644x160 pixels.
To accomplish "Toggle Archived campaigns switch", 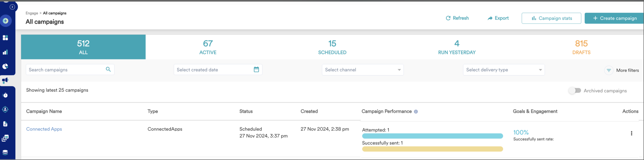I will 575,91.
